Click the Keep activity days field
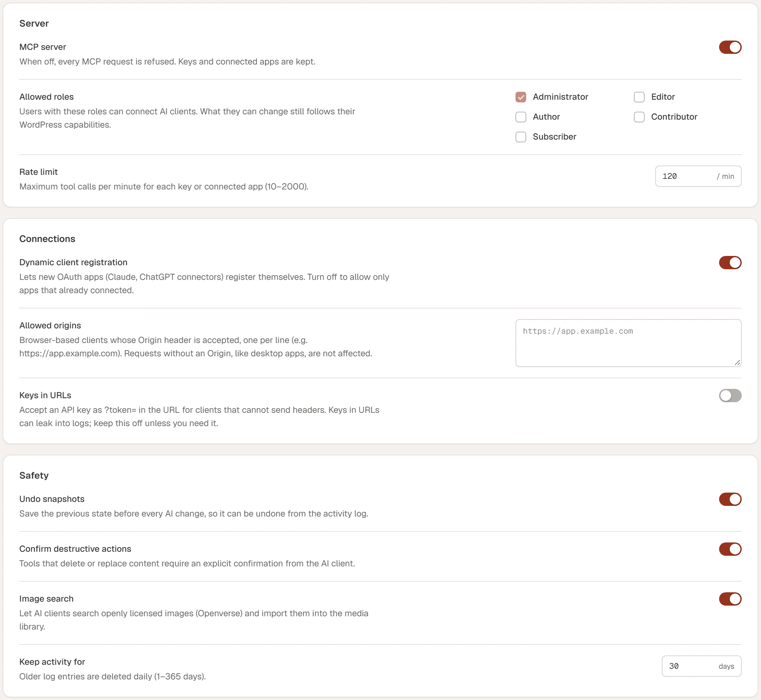 pos(701,666)
